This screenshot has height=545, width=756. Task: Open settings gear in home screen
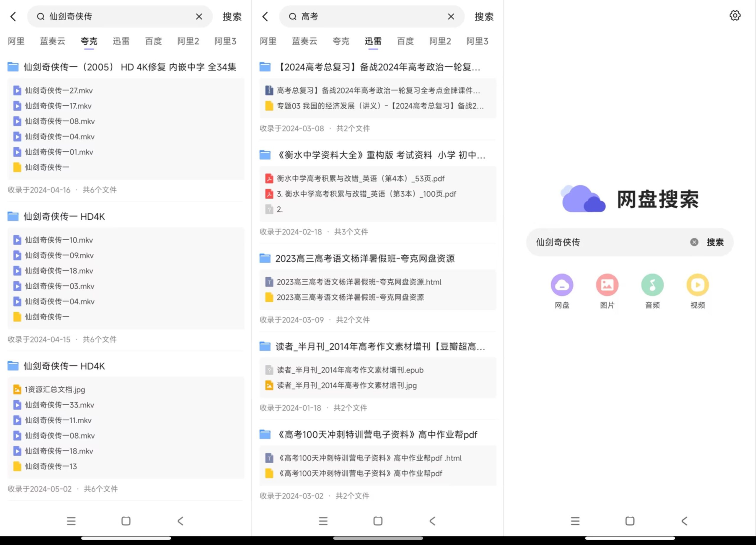[x=735, y=15]
